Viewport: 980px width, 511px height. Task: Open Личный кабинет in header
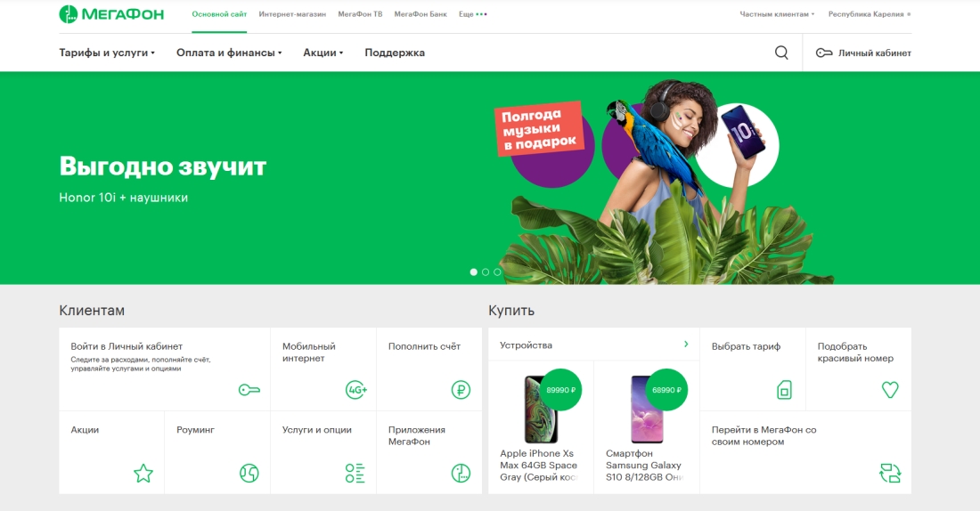(x=863, y=53)
